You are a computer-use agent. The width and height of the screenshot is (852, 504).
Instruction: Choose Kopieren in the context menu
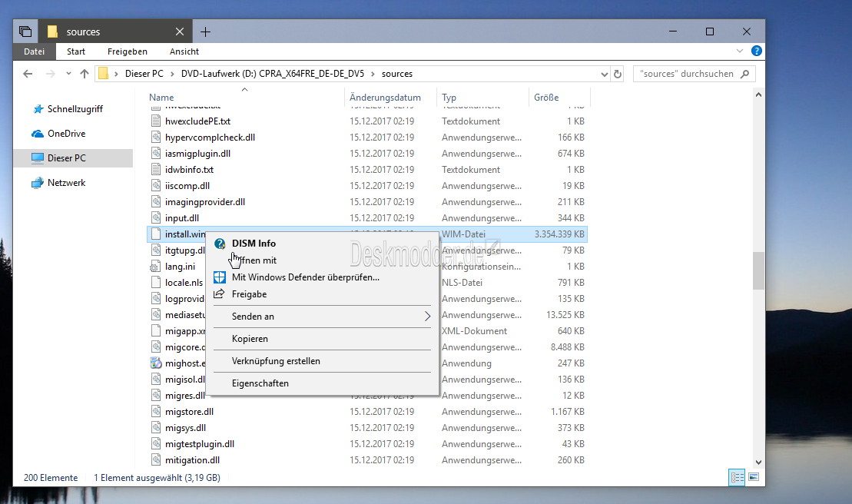[x=323, y=338]
